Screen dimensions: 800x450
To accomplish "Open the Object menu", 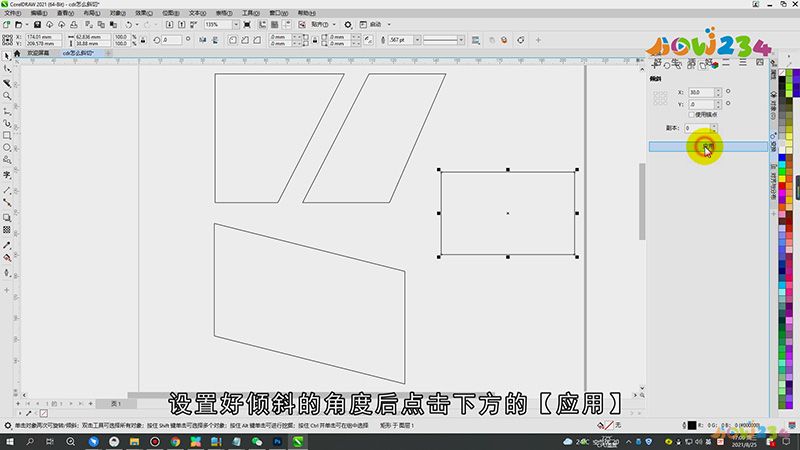I will (117, 13).
